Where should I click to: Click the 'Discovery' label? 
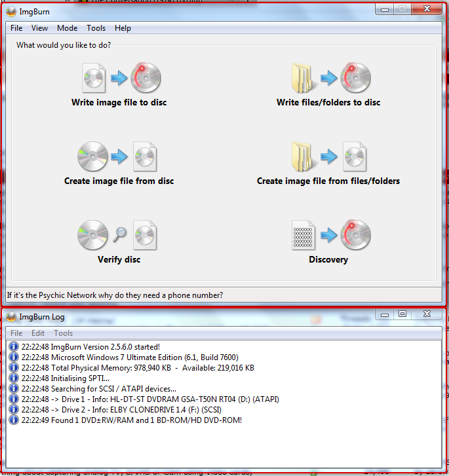pos(328,260)
